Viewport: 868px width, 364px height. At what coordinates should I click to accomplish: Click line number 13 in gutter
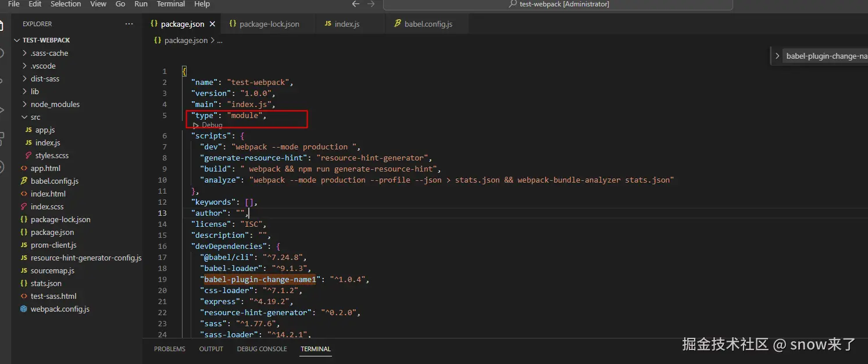(x=163, y=213)
